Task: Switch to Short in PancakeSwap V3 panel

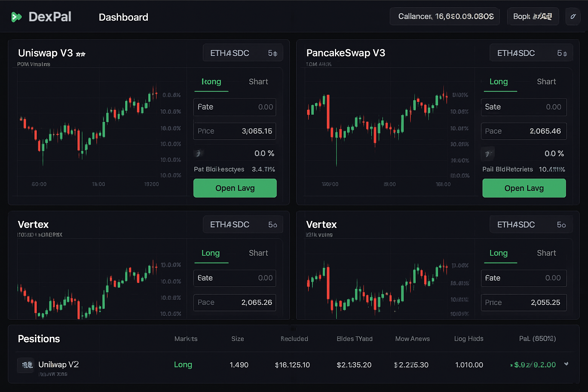Action: (x=546, y=82)
